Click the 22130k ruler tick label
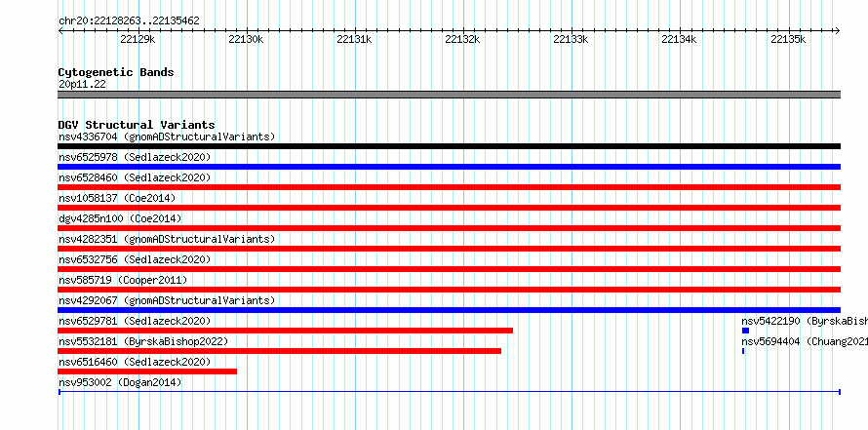The image size is (868, 430). (246, 40)
